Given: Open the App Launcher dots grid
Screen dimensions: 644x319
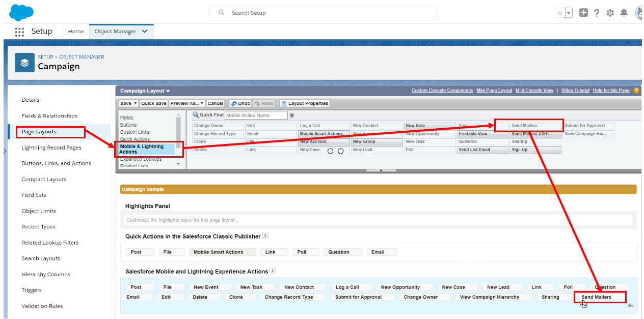Looking at the screenshot, I should (19, 32).
